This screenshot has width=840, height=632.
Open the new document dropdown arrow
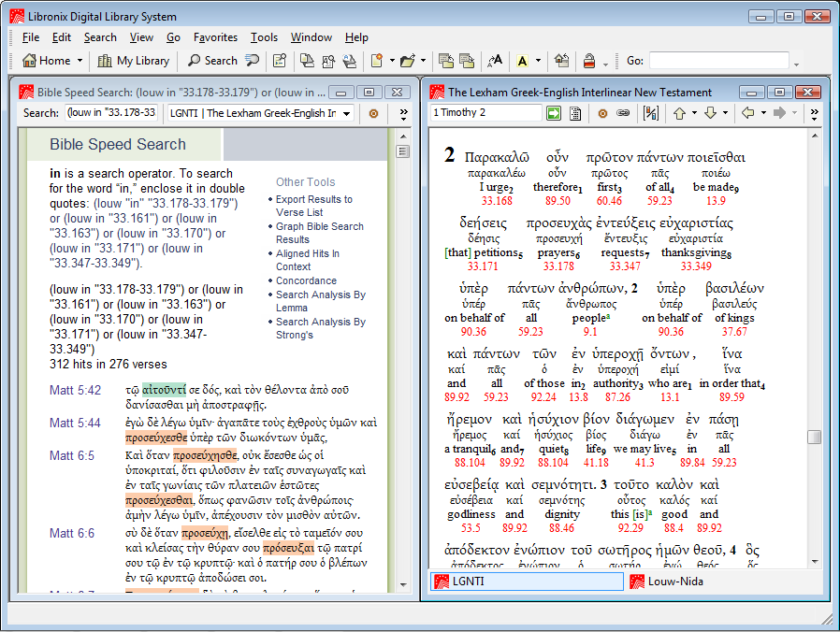392,61
